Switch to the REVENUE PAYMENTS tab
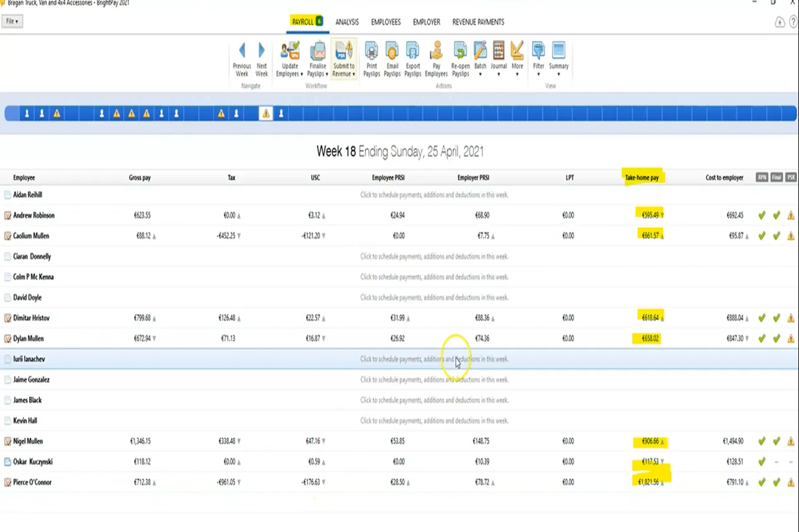Image resolution: width=799 pixels, height=532 pixels. [478, 22]
